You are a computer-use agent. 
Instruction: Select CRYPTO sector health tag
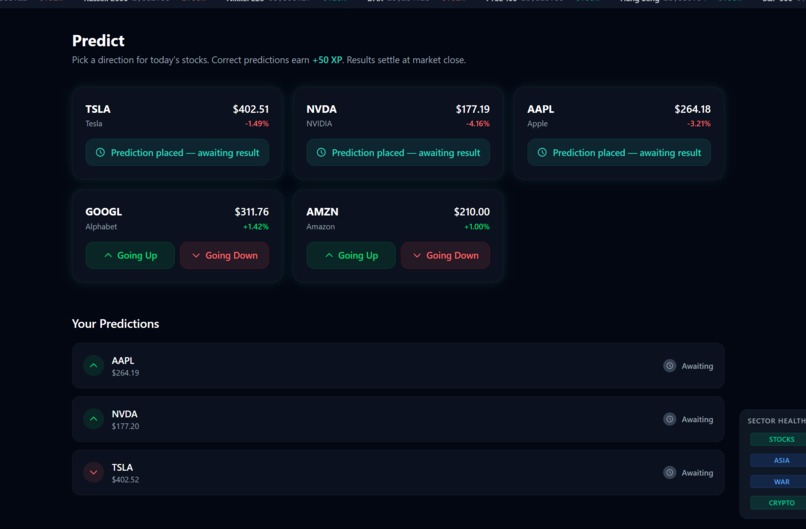[x=780, y=503]
